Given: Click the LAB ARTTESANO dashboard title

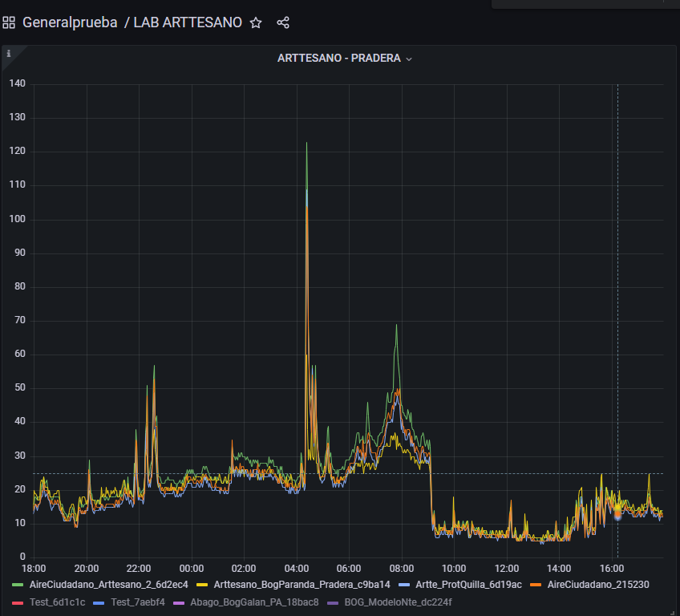Looking at the screenshot, I should pos(188,22).
